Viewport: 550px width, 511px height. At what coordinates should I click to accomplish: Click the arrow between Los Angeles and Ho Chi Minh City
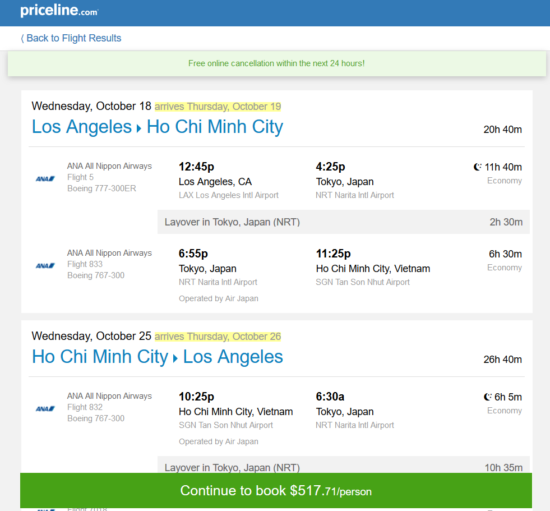click(139, 128)
